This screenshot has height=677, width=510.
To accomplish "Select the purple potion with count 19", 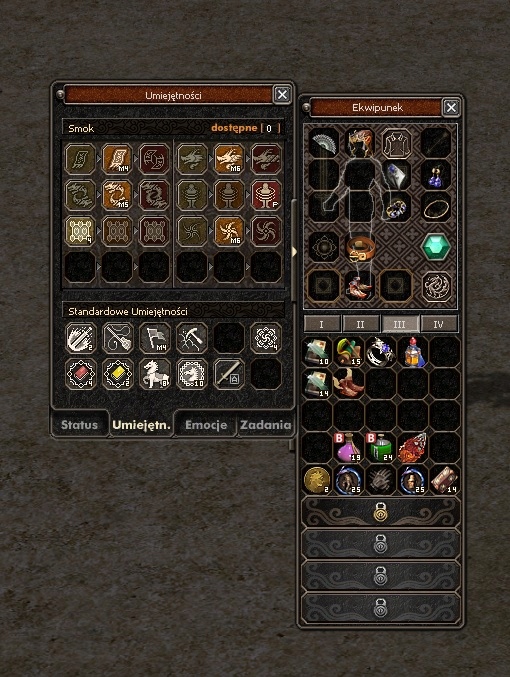I will pyautogui.click(x=349, y=448).
